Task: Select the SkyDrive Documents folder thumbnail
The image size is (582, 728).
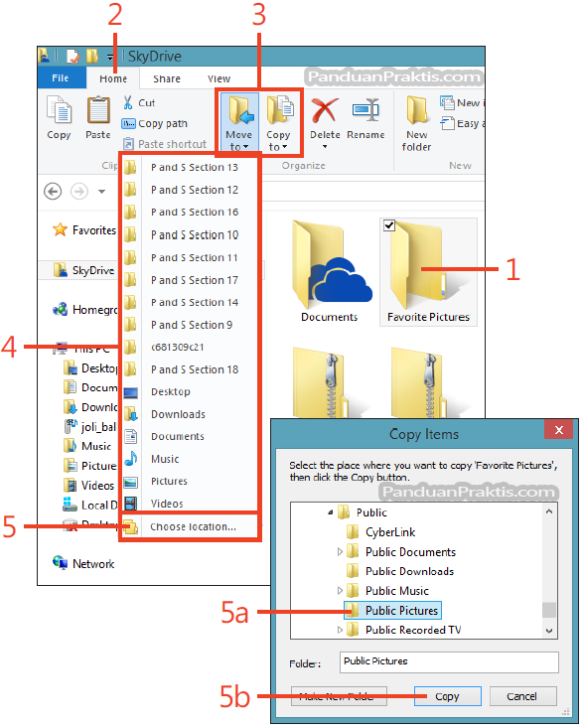Action: (332, 271)
